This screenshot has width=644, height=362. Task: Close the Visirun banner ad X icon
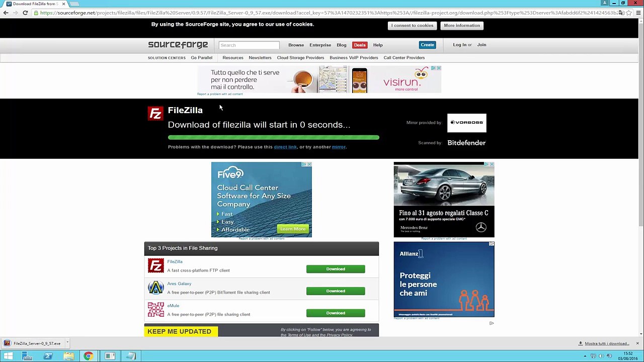[439, 68]
